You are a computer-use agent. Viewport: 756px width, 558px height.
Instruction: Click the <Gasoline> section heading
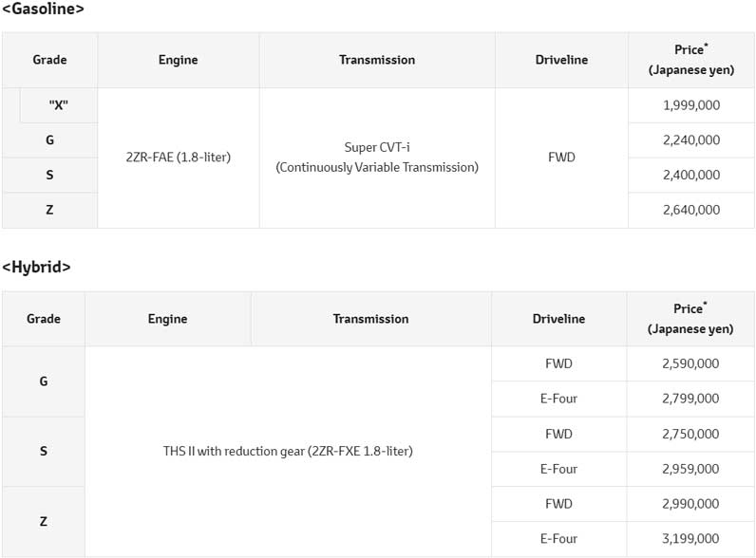44,9
